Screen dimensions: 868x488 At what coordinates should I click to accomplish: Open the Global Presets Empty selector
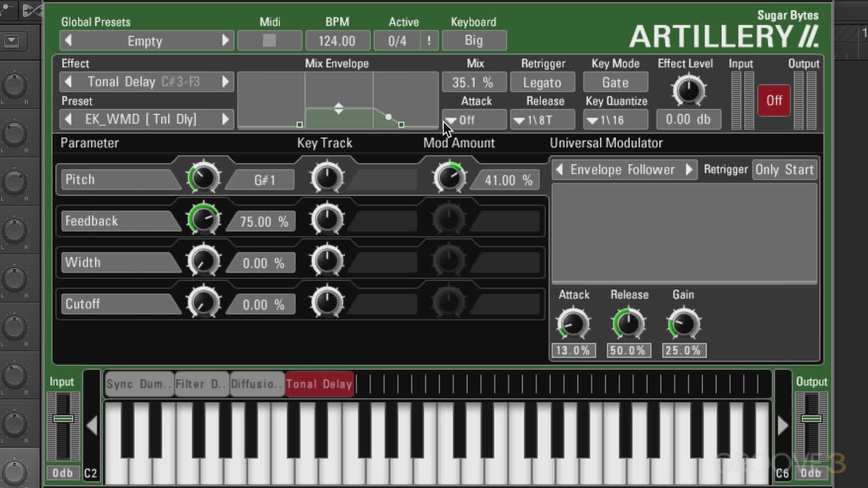[145, 41]
